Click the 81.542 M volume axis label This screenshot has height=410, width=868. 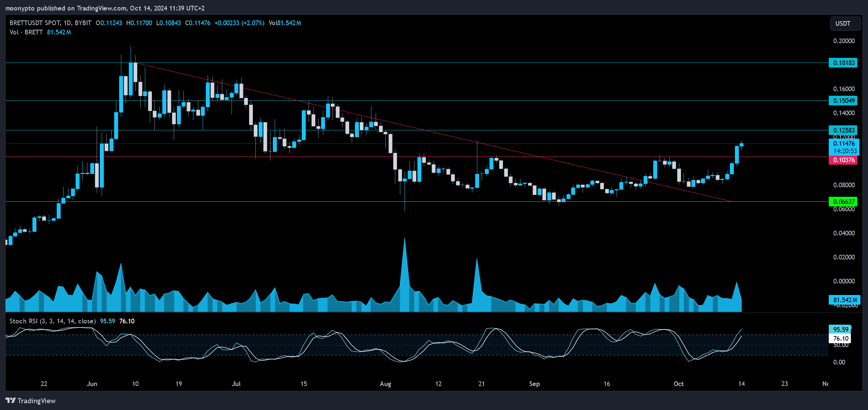click(844, 300)
